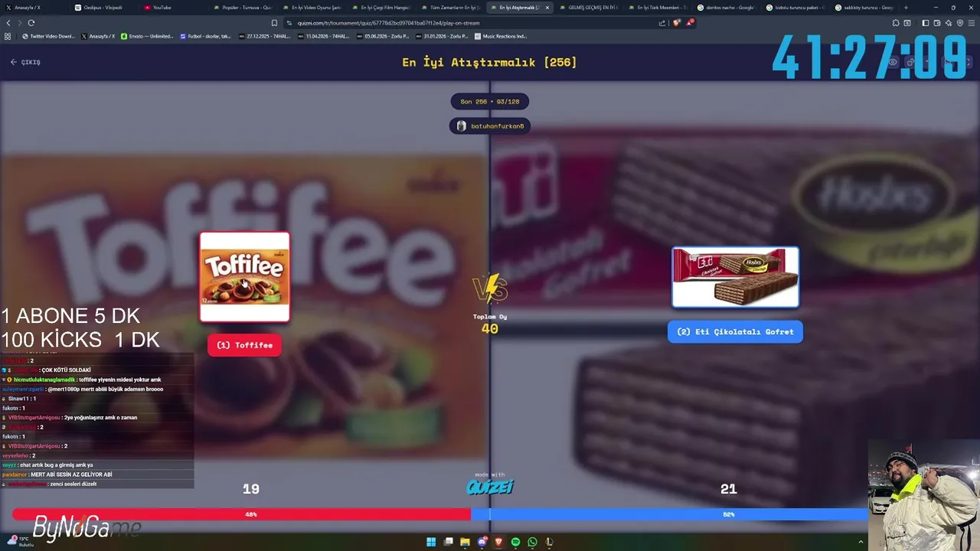
Task: Switch to the GELMİŞ GEÇMİŞ EN İYİ tab
Action: coord(590,8)
